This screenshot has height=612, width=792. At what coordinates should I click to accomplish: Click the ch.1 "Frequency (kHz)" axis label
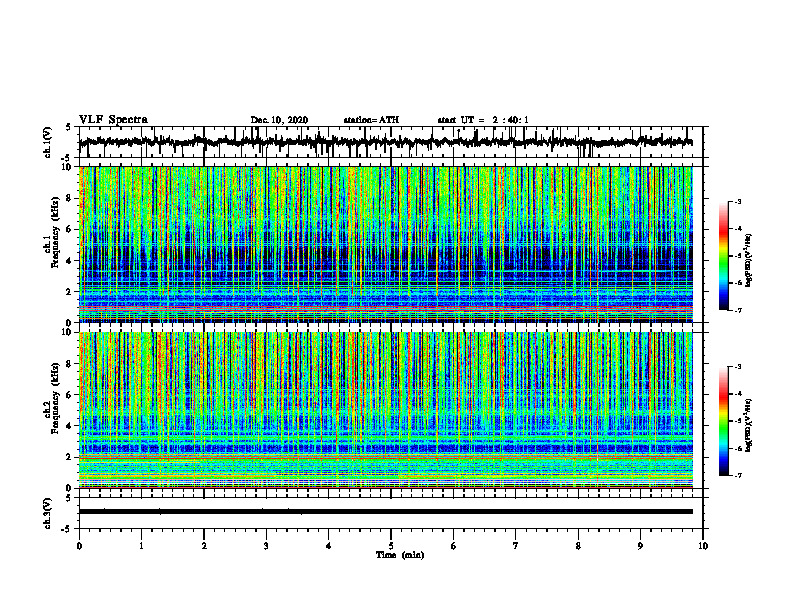tap(55, 233)
